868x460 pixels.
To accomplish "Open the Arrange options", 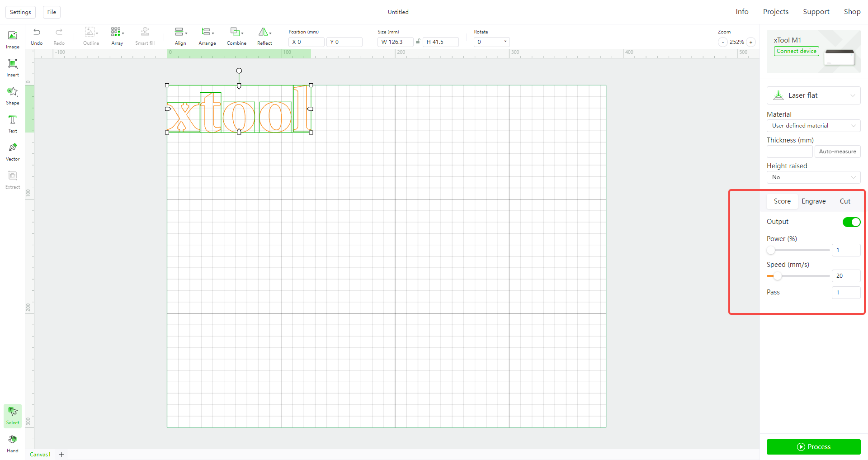I will (x=208, y=37).
